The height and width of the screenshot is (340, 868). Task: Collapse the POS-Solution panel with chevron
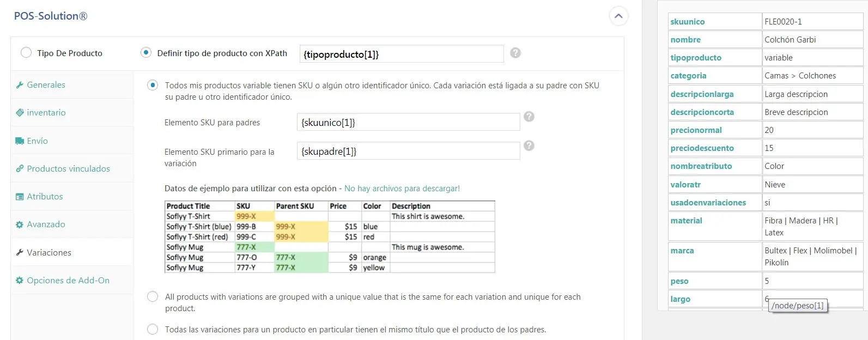[618, 16]
